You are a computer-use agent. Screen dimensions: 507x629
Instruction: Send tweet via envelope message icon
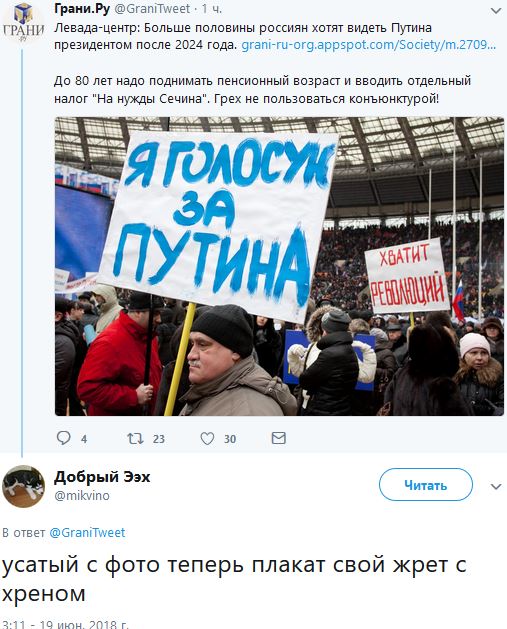coord(278,438)
